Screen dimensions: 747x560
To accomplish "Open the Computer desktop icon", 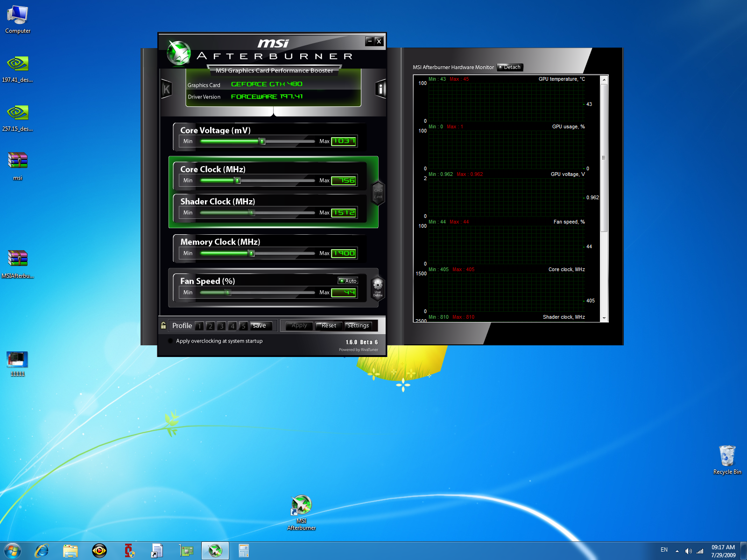I will 18,20.
